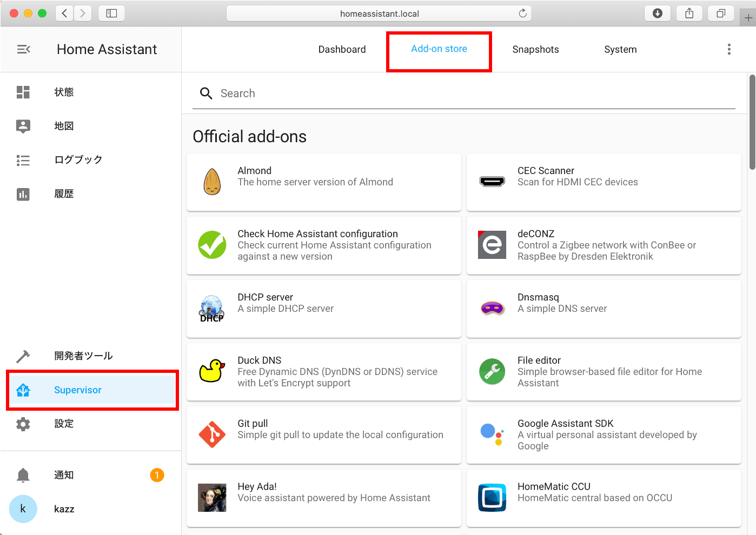Switch to the Snapshots tab
The image size is (756, 535).
535,49
